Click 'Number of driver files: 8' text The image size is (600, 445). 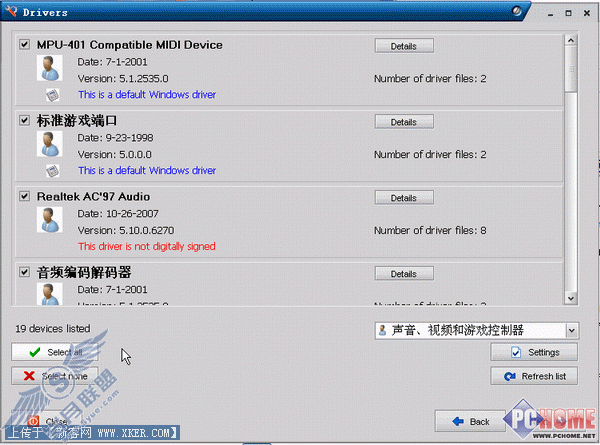click(x=430, y=230)
